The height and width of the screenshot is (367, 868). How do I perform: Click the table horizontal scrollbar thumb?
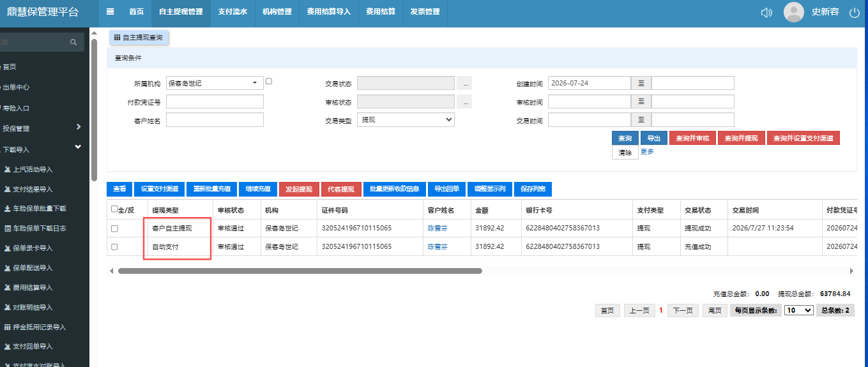coord(300,271)
